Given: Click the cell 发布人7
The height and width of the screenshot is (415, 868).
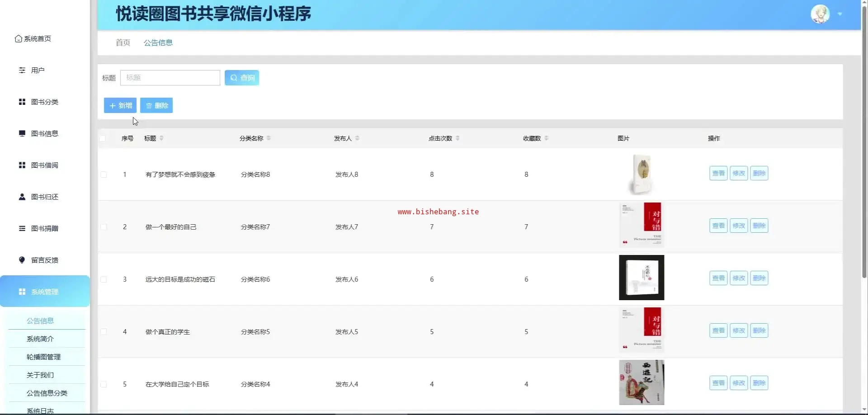Looking at the screenshot, I should [347, 227].
